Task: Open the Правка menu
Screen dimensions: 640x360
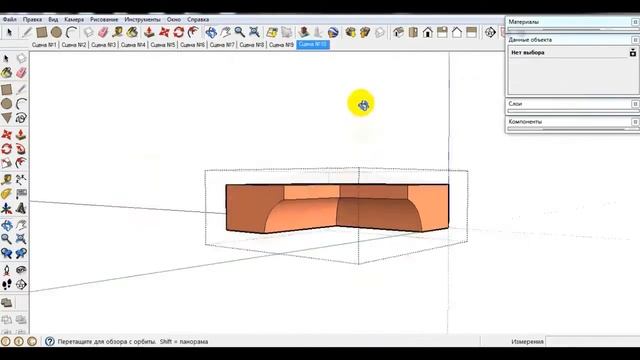Action: tap(32, 19)
